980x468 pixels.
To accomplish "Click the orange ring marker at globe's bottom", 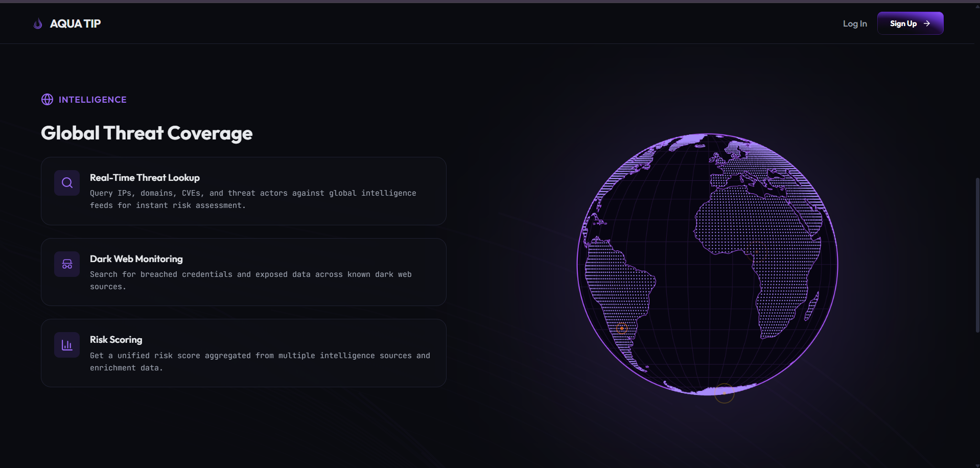I will point(724,393).
